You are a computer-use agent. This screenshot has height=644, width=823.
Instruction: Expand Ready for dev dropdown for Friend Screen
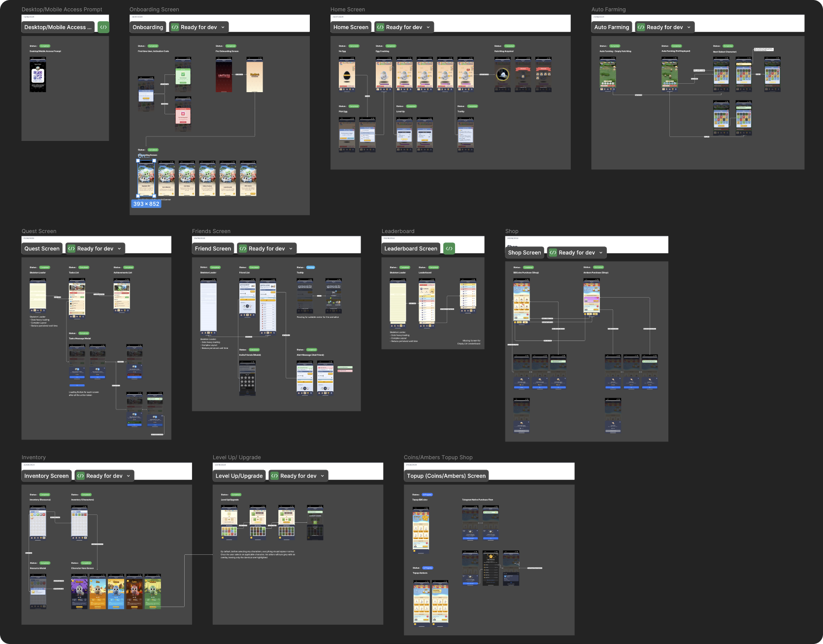point(267,249)
